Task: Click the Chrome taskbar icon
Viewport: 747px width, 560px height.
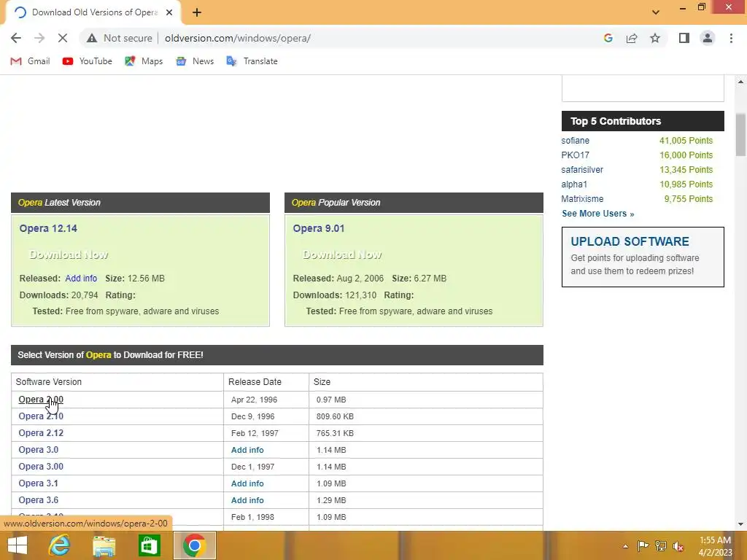Action: coord(194,545)
